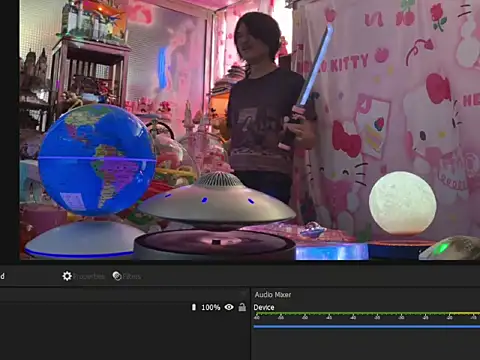
Task: Click the Device audio source label
Action: coord(264,307)
